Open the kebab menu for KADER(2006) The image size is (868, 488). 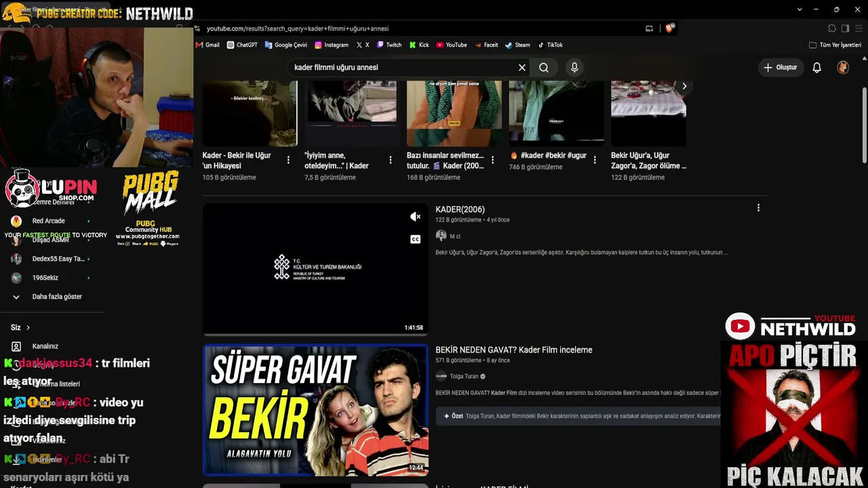[758, 208]
